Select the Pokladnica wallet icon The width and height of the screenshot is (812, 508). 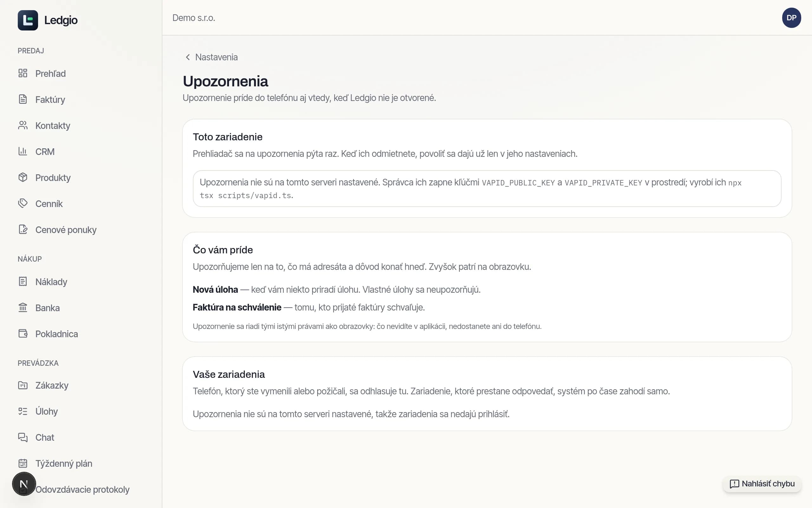23,334
